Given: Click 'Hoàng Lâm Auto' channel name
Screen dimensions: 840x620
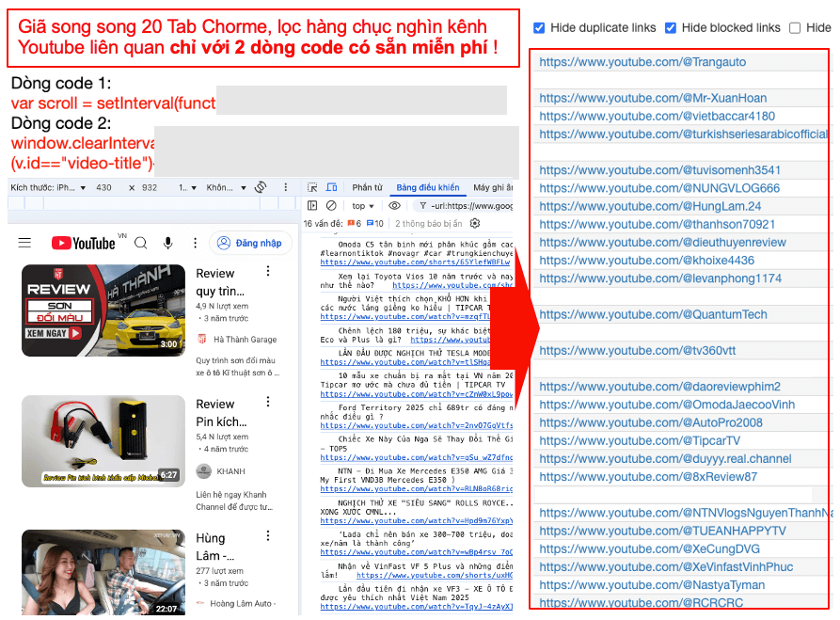Looking at the screenshot, I should (241, 603).
